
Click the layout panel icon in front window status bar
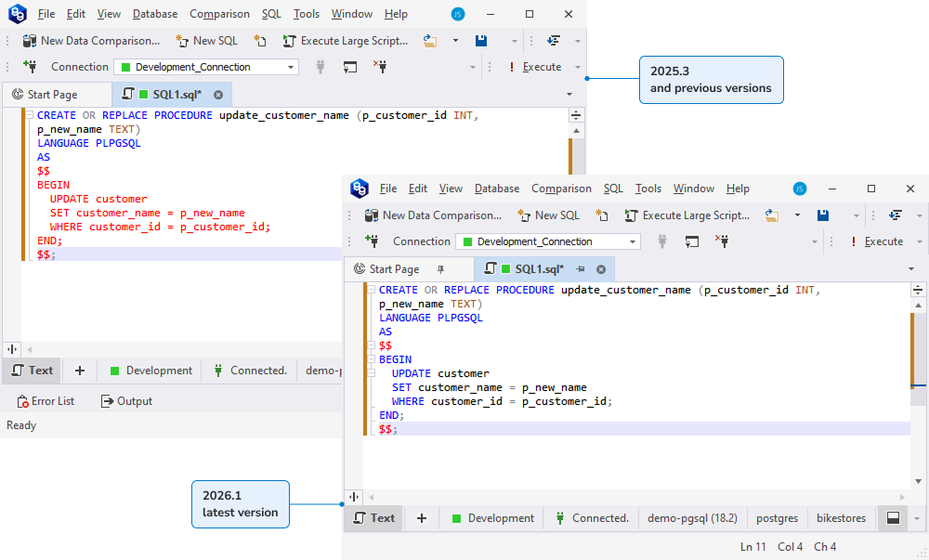893,518
